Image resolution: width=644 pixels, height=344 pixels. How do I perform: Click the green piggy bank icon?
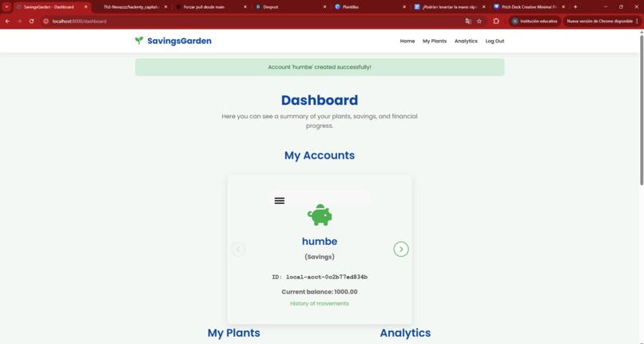tap(320, 215)
